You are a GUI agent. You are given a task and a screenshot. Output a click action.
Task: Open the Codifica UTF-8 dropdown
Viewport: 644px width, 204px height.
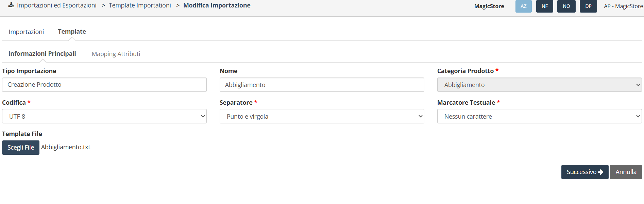click(104, 116)
